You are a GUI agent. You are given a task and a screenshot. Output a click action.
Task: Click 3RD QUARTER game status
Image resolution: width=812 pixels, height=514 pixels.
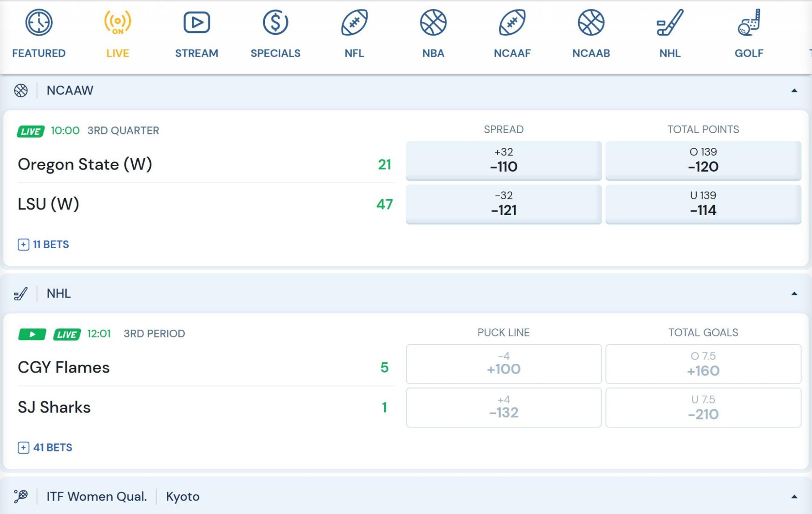coord(123,131)
